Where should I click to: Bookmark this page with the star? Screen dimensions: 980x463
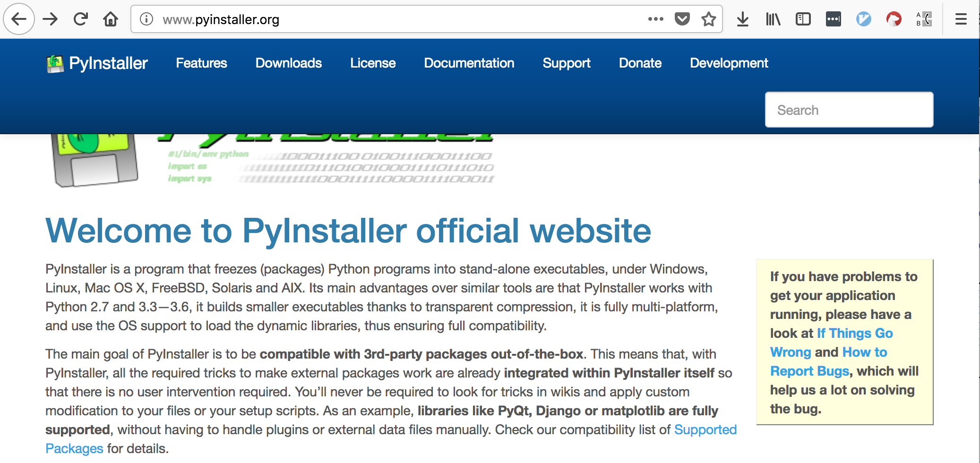tap(709, 19)
